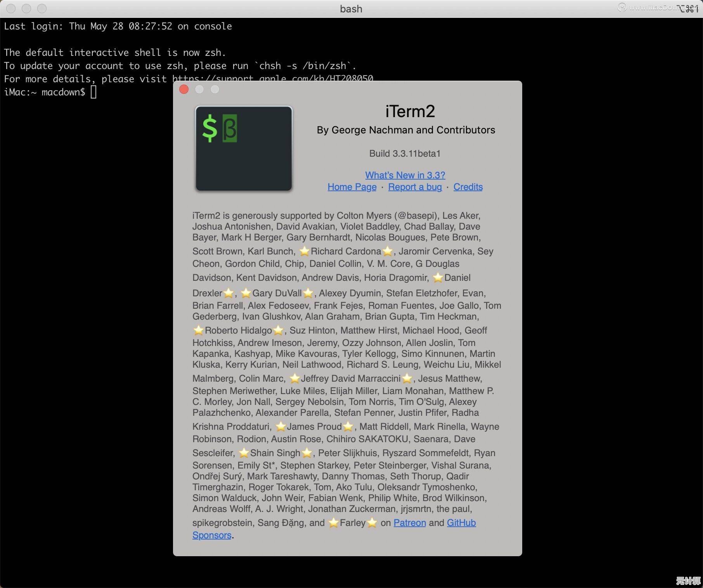Click the star before Gary DuVall

coord(246,293)
